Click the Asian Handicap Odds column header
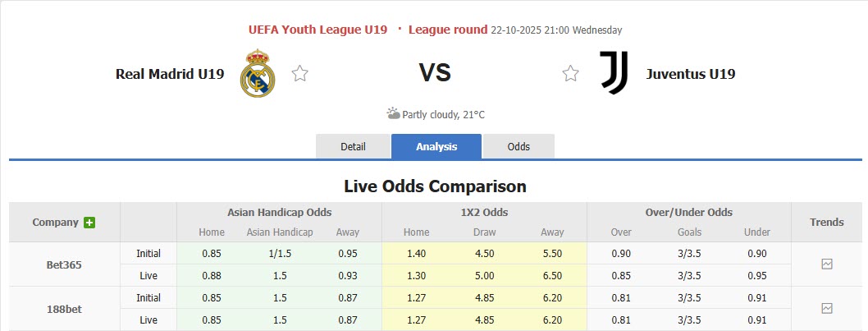This screenshot has width=868, height=331. [x=279, y=212]
